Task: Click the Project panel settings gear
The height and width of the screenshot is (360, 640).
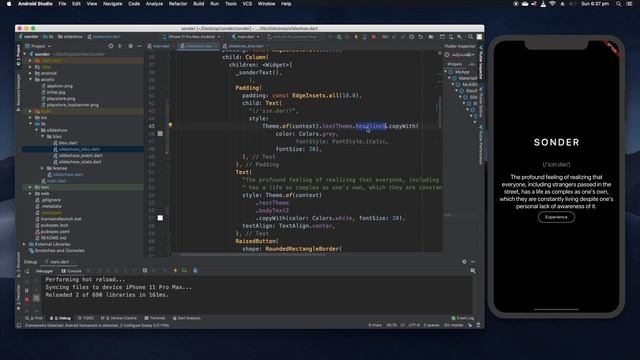Action: 131,46
